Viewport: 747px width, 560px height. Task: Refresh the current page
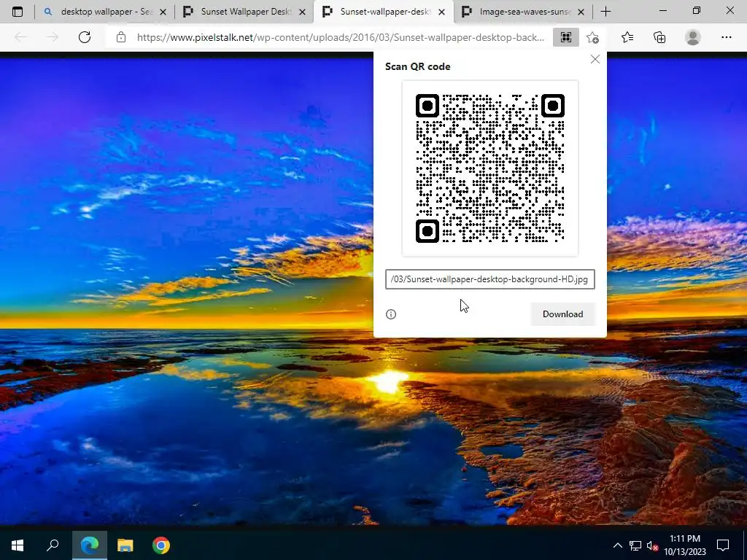[x=85, y=37]
